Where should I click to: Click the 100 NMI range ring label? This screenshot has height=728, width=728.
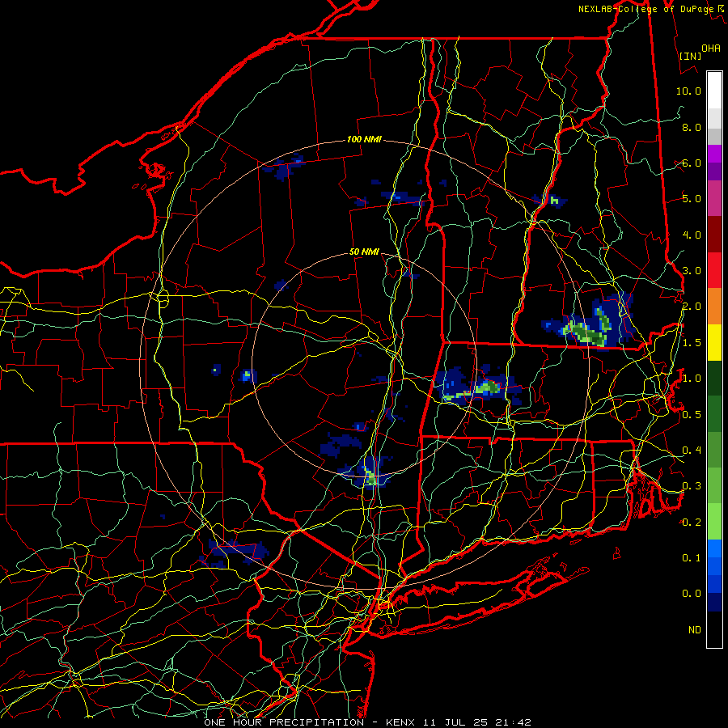pyautogui.click(x=364, y=139)
